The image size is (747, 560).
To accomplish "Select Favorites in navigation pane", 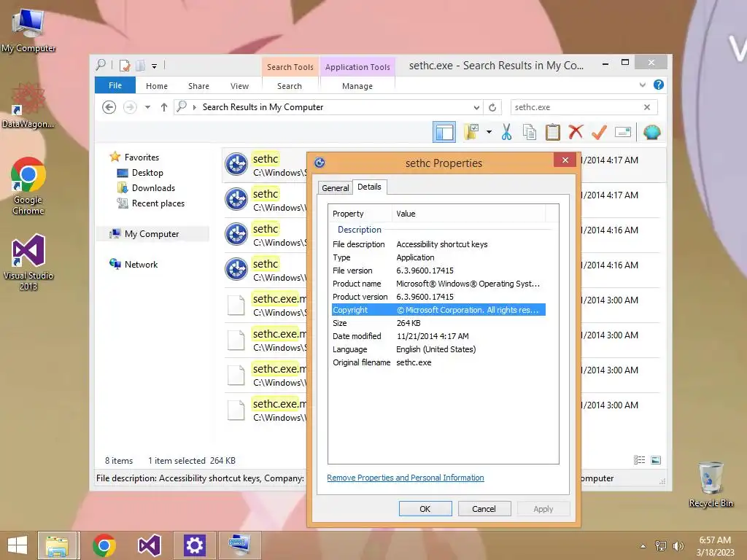I will (x=142, y=157).
